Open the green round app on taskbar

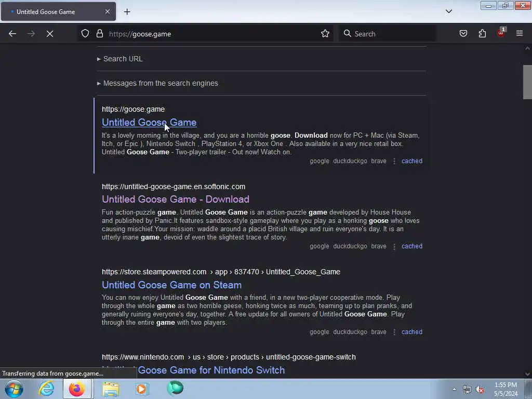click(x=175, y=388)
